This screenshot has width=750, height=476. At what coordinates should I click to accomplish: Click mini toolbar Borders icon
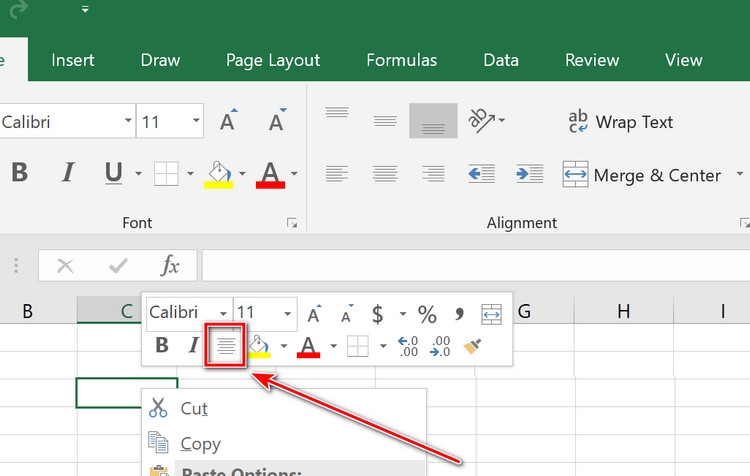pyautogui.click(x=358, y=345)
